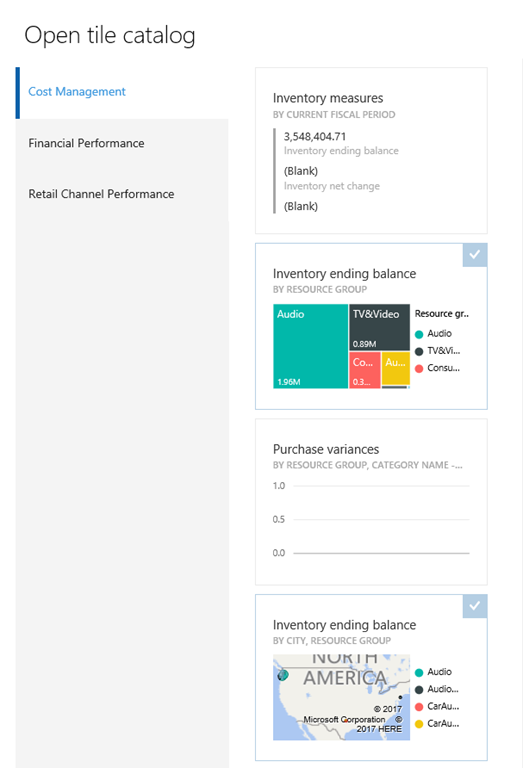
Task: Select the Purchase variances tile
Action: (371, 502)
